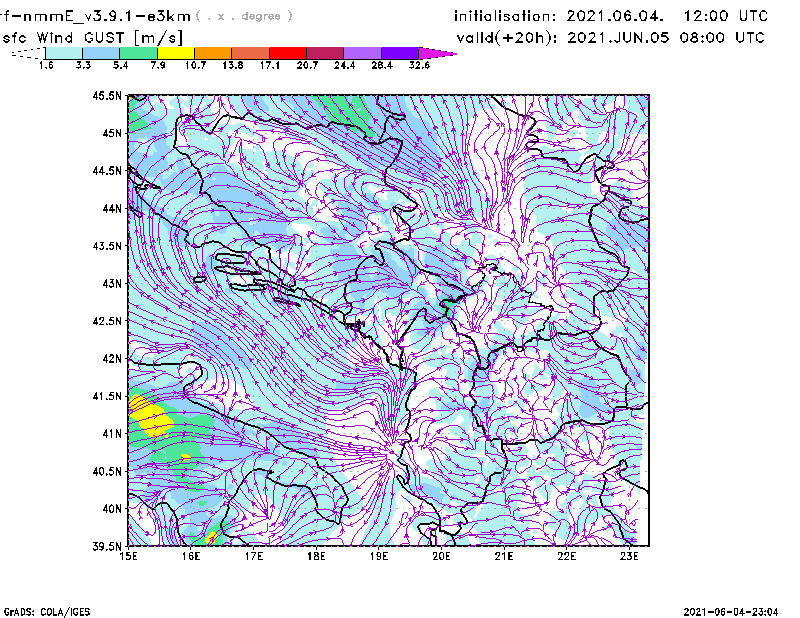The height and width of the screenshot is (618, 800).
Task: Click the 45N latitude label
Action: point(112,133)
